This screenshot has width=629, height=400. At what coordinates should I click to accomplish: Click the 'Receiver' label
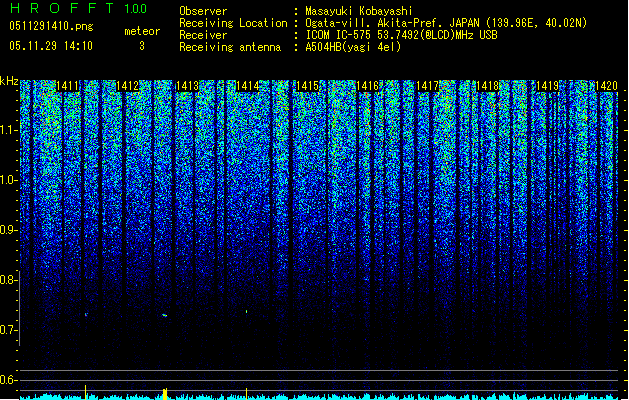tap(203, 35)
